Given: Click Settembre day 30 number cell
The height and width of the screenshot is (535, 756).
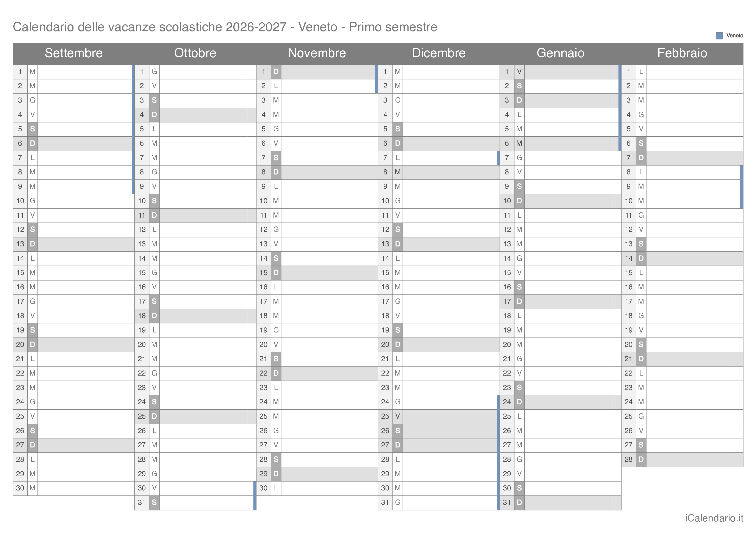Looking at the screenshot, I should pos(20,488).
